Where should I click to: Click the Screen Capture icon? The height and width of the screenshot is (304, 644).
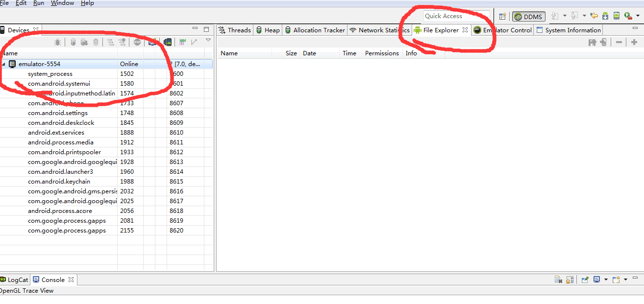(x=152, y=43)
